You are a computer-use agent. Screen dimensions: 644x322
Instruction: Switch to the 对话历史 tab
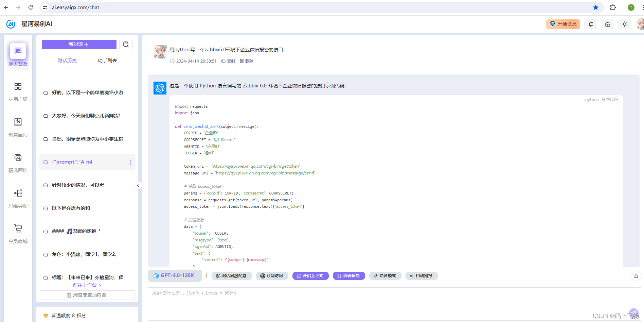67,61
